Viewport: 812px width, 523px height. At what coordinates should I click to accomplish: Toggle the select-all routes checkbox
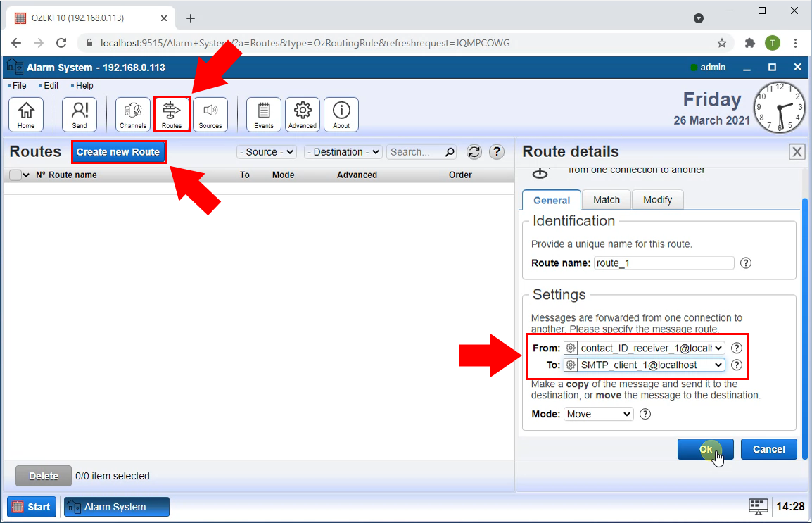point(15,175)
